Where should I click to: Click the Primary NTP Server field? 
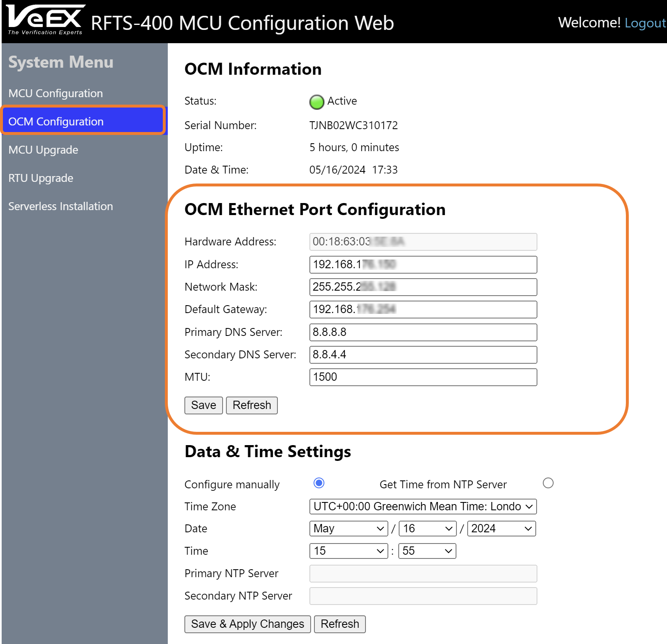coord(423,573)
